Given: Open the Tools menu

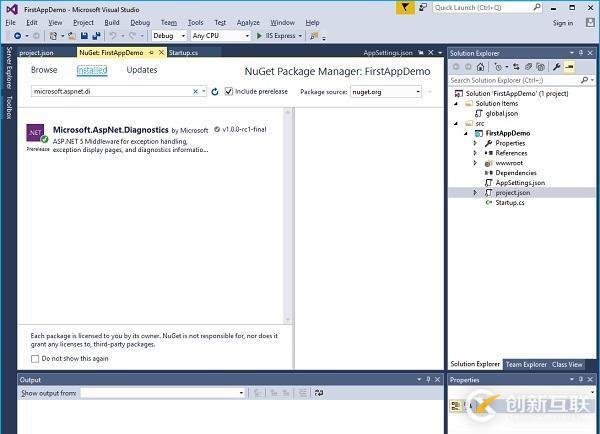Looking at the screenshot, I should 195,23.
